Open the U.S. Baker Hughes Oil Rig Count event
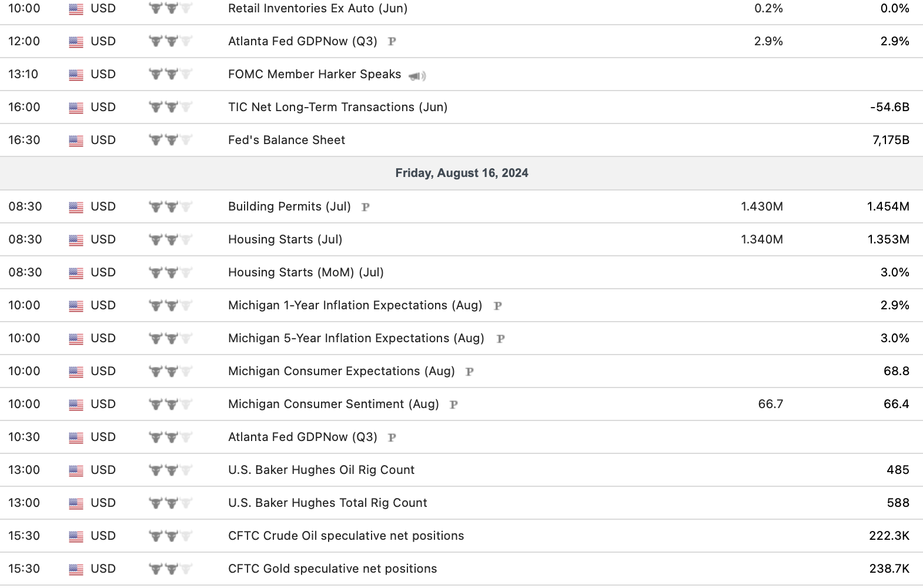The height and width of the screenshot is (588, 923). coord(321,470)
